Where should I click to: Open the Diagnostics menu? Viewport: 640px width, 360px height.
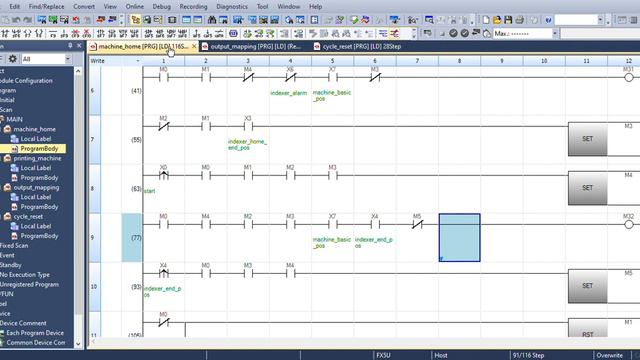click(232, 7)
